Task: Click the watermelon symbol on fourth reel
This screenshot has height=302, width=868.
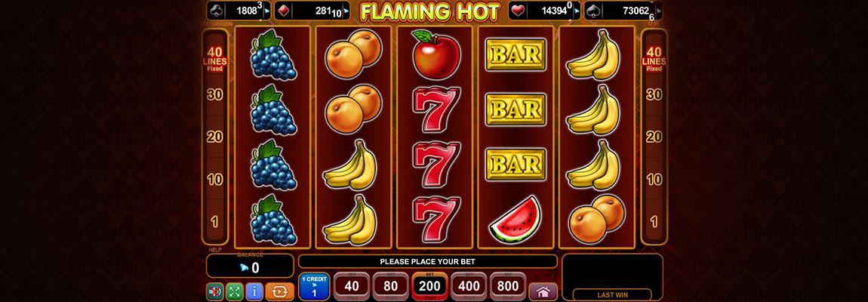Action: 516,219
